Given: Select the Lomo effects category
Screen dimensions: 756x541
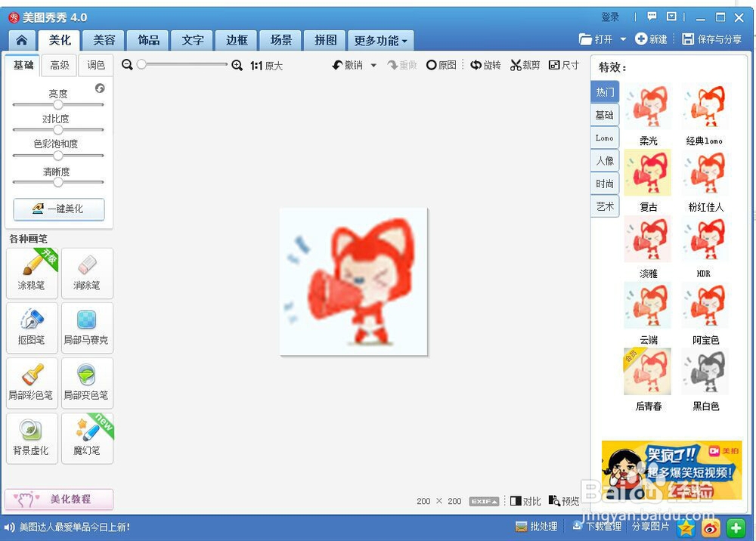Looking at the screenshot, I should coord(605,138).
